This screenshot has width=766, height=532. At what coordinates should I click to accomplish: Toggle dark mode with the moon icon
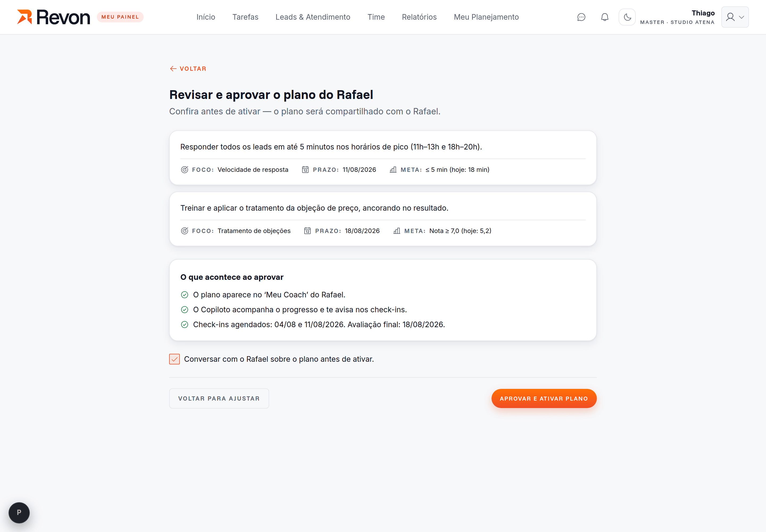point(627,17)
